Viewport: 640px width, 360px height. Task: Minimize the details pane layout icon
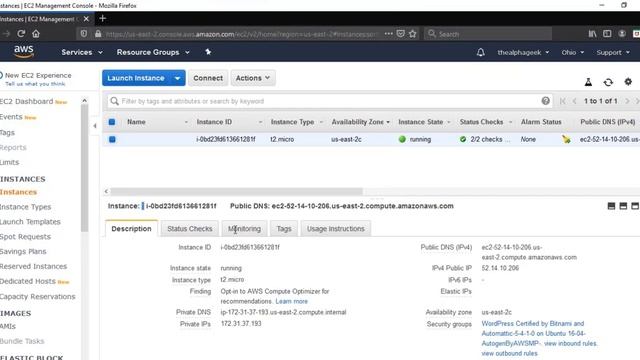611,206
